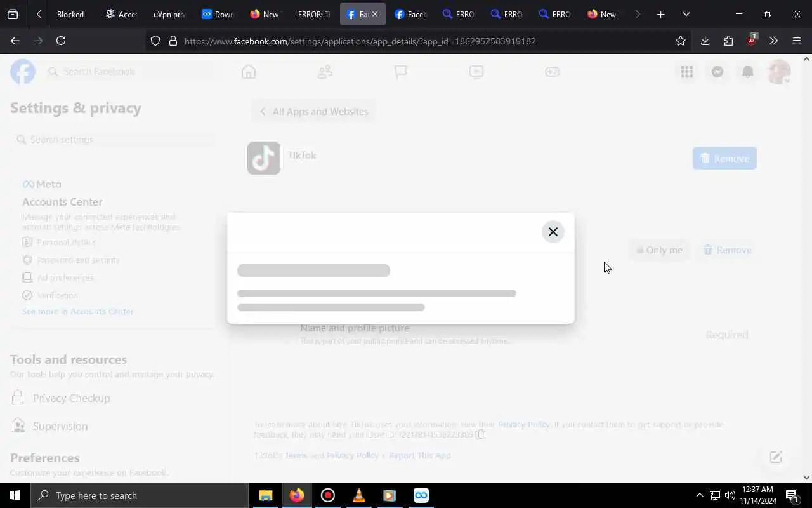Click See more in Accounts Center link
The width and height of the screenshot is (812, 508).
[x=78, y=312]
